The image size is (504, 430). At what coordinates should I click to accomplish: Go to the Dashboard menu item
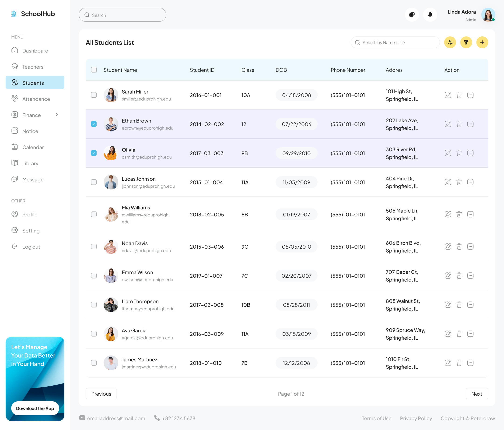pos(35,50)
